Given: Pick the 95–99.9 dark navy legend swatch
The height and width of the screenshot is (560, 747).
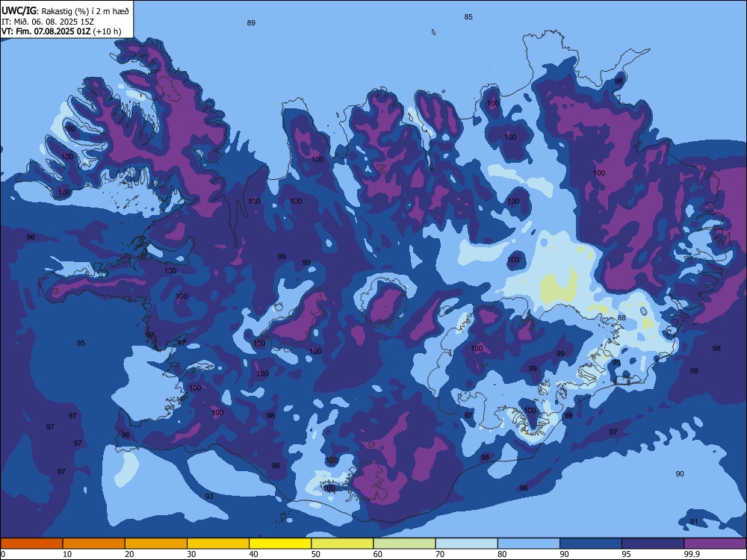Looking at the screenshot, I should [653, 544].
